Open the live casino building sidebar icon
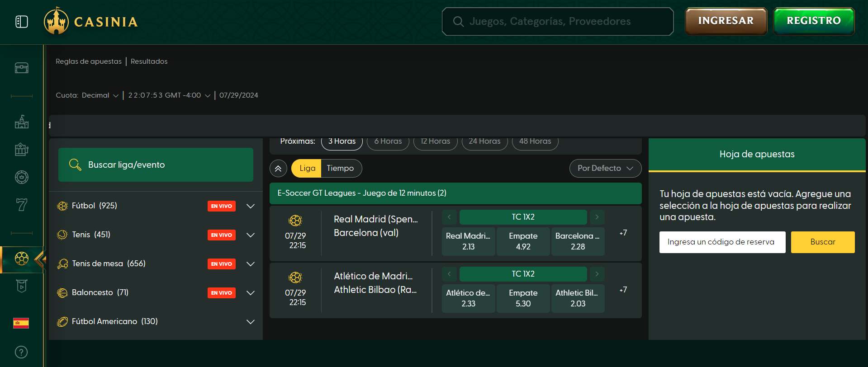The height and width of the screenshot is (367, 868). pyautogui.click(x=22, y=149)
